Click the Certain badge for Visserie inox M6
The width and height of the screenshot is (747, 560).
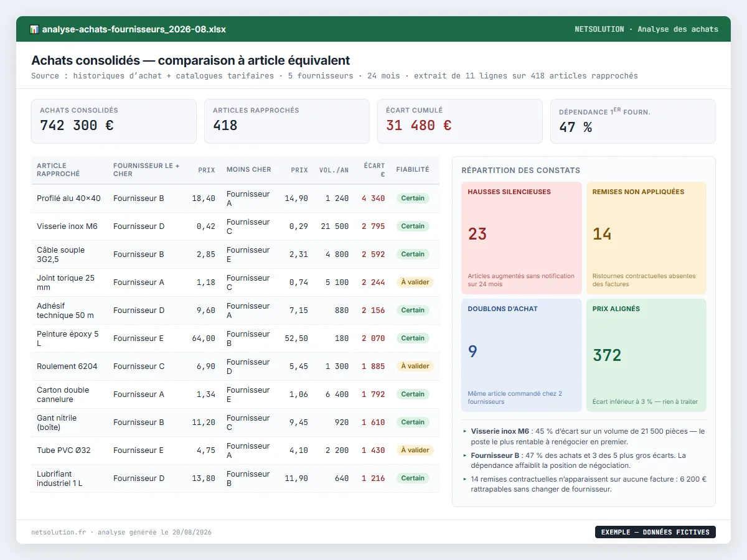[413, 226]
